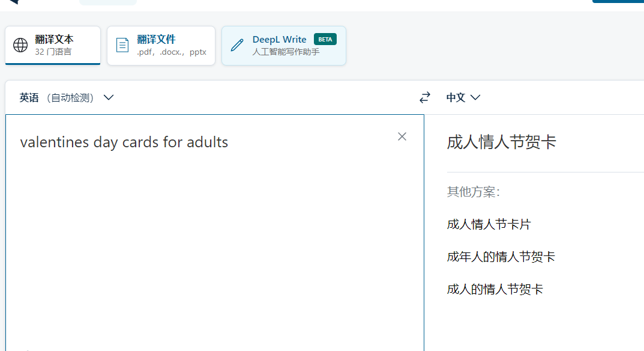
Task: Swap source and target languages
Action: click(425, 97)
